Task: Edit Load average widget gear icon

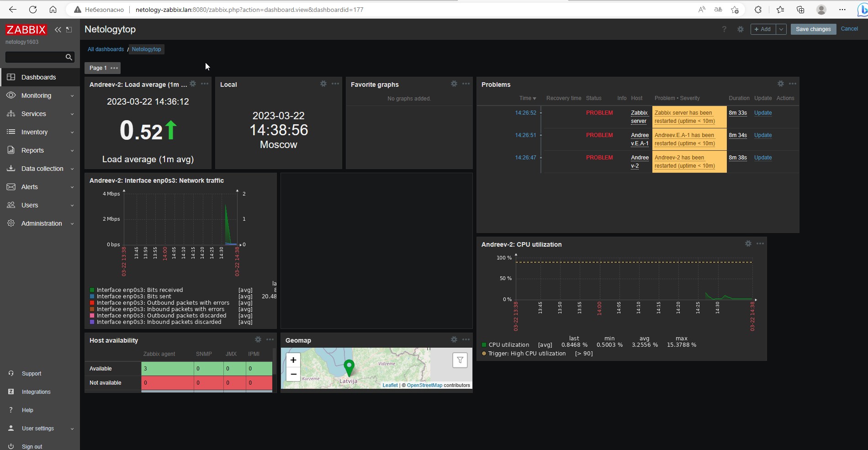Action: 193,84
